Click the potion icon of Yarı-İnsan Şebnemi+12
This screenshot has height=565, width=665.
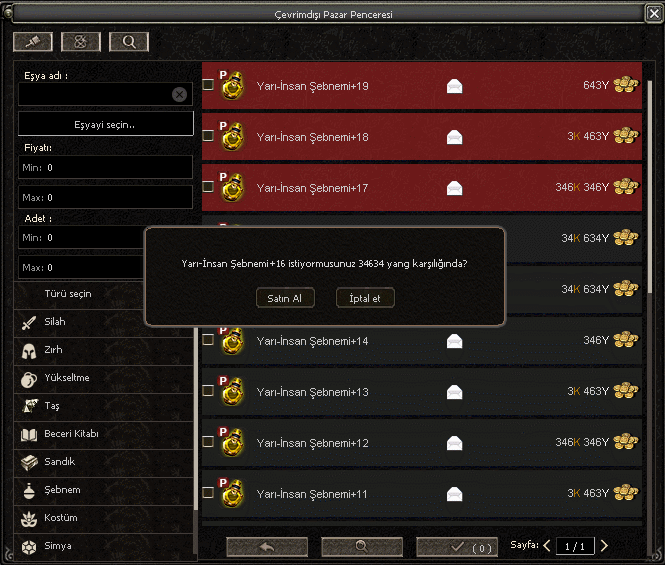click(232, 442)
